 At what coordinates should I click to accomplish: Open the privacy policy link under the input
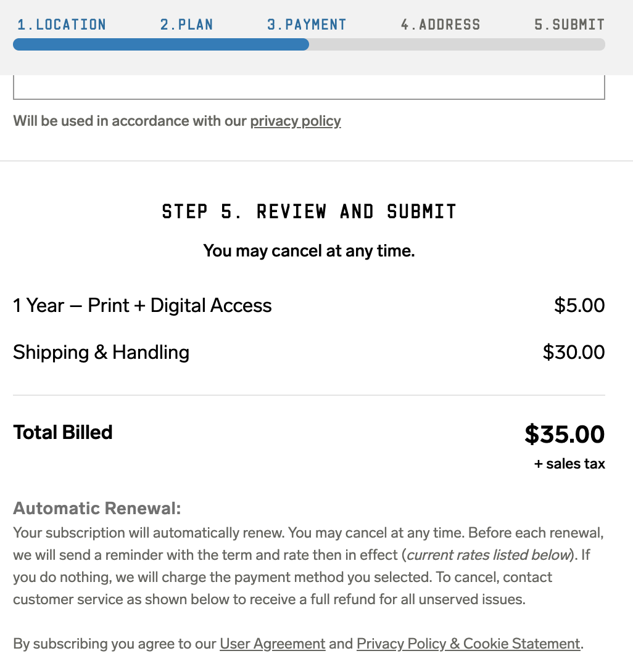pyautogui.click(x=295, y=121)
